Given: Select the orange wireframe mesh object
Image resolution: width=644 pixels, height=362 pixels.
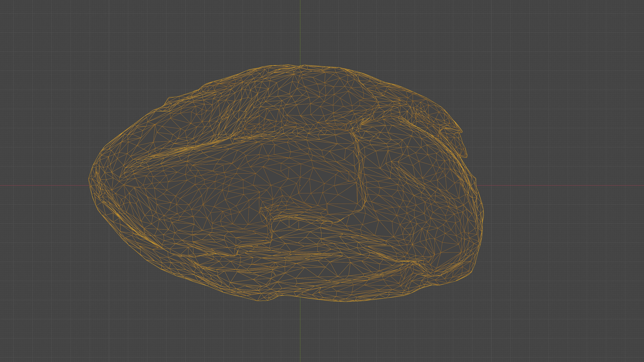Looking at the screenshot, I should (x=286, y=183).
